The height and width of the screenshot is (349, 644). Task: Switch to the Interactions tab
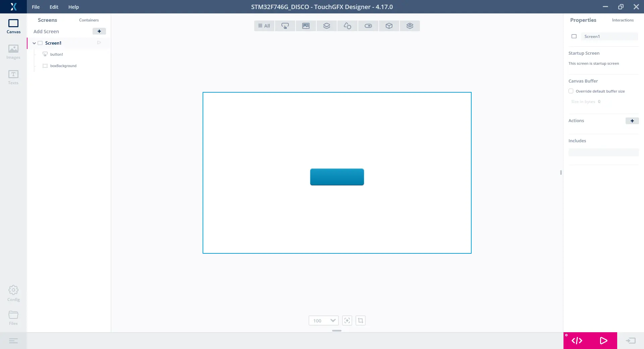(x=623, y=20)
